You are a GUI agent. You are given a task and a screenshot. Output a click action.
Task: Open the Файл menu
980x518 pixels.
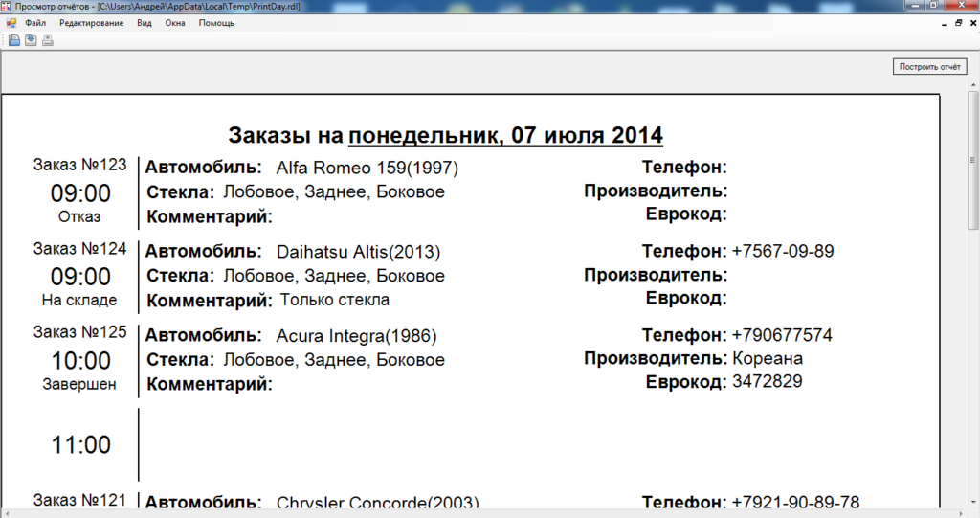pos(35,22)
